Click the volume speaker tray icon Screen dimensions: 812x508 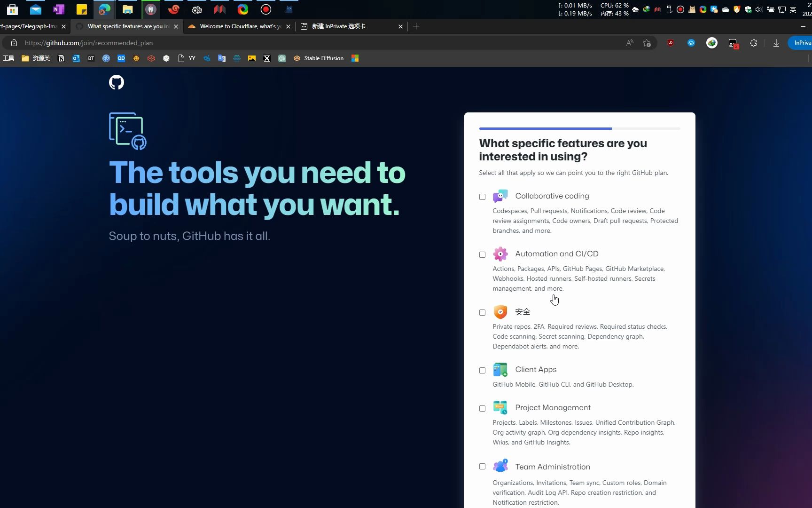(759, 9)
